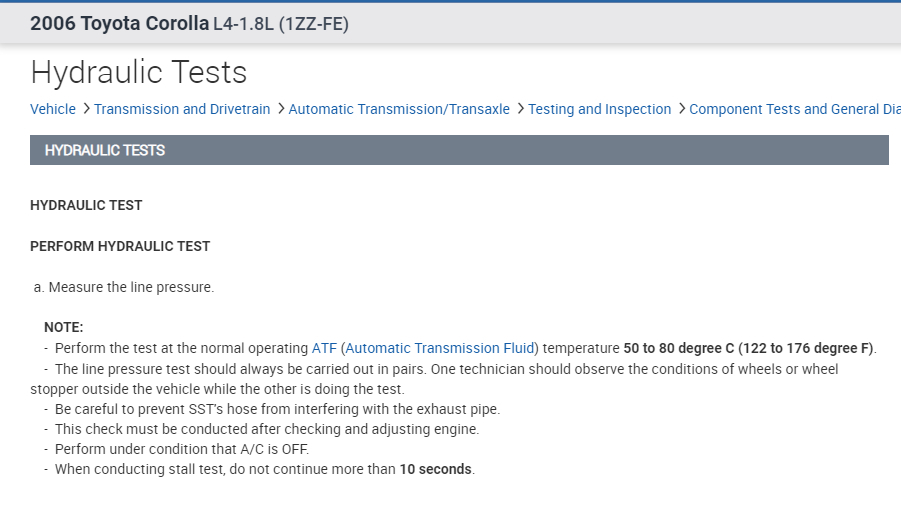Click the ATF abbreviation link

(x=324, y=348)
